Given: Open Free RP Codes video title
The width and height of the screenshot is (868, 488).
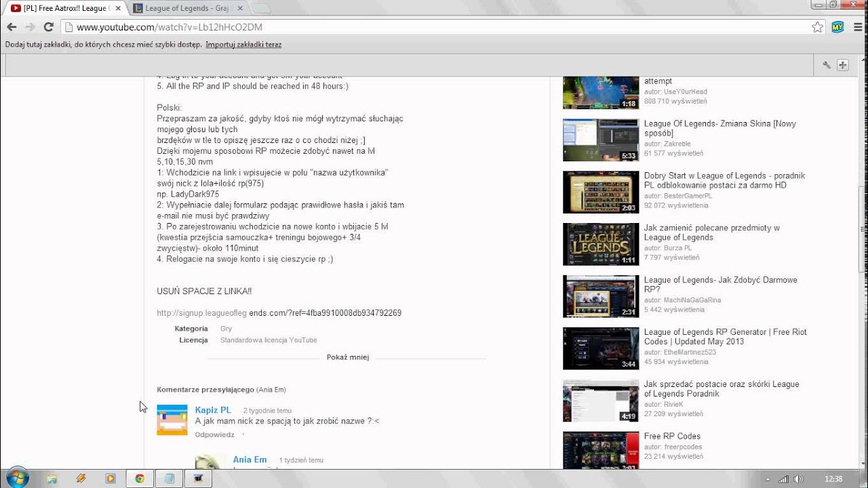Looking at the screenshot, I should (x=672, y=436).
